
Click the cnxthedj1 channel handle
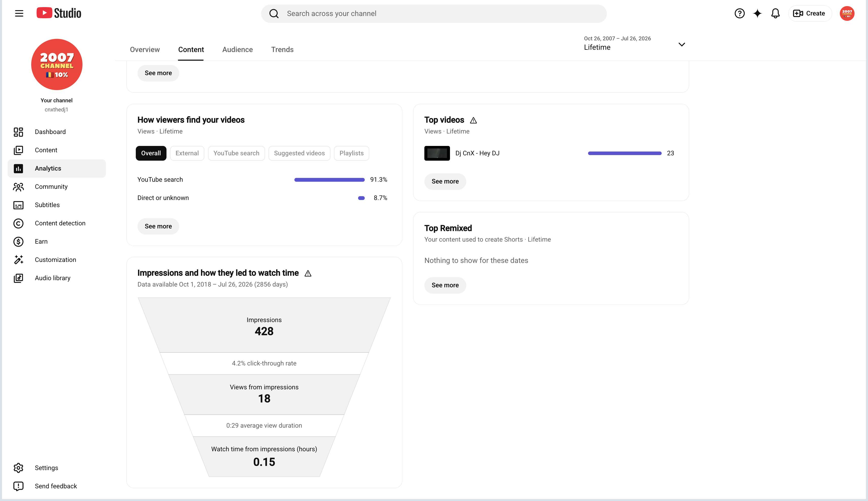pos(56,109)
